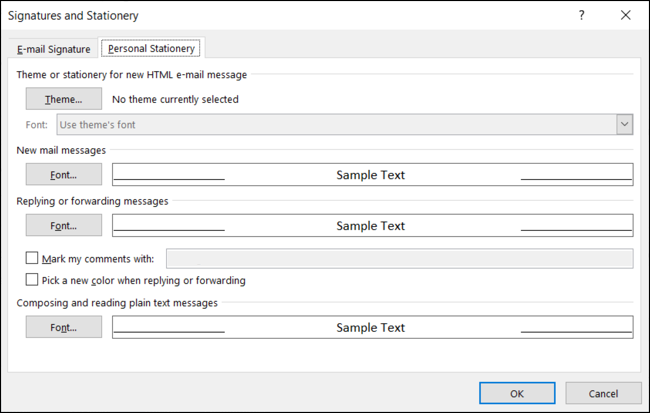Click Sample Text preview for plain text messages

[x=373, y=327]
